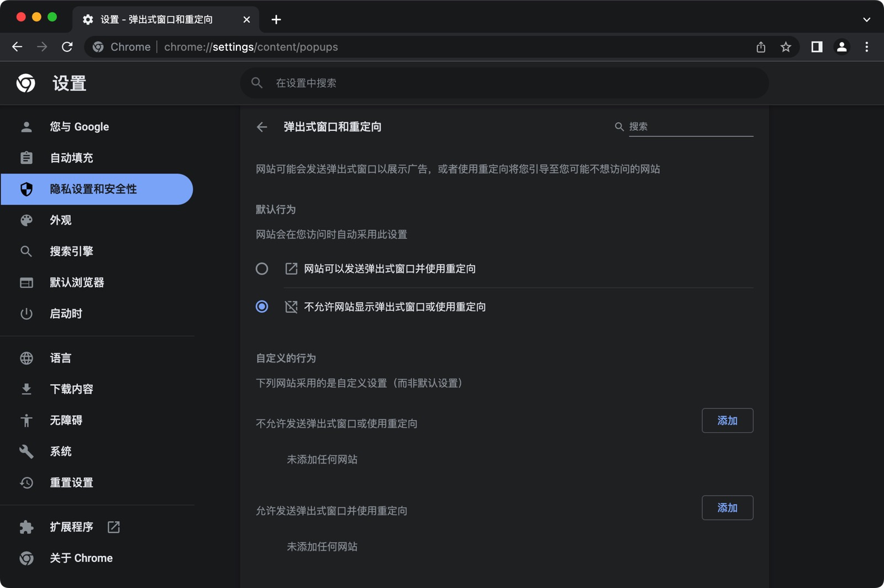Image resolution: width=884 pixels, height=588 pixels.
Task: Open 下载内容 settings section
Action: [x=97, y=389]
